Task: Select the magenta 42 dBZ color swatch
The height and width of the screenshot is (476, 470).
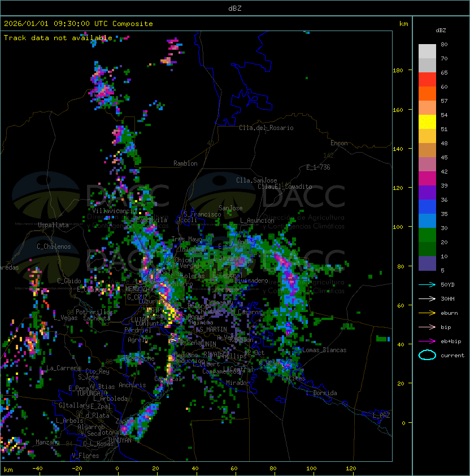Action: click(x=427, y=179)
